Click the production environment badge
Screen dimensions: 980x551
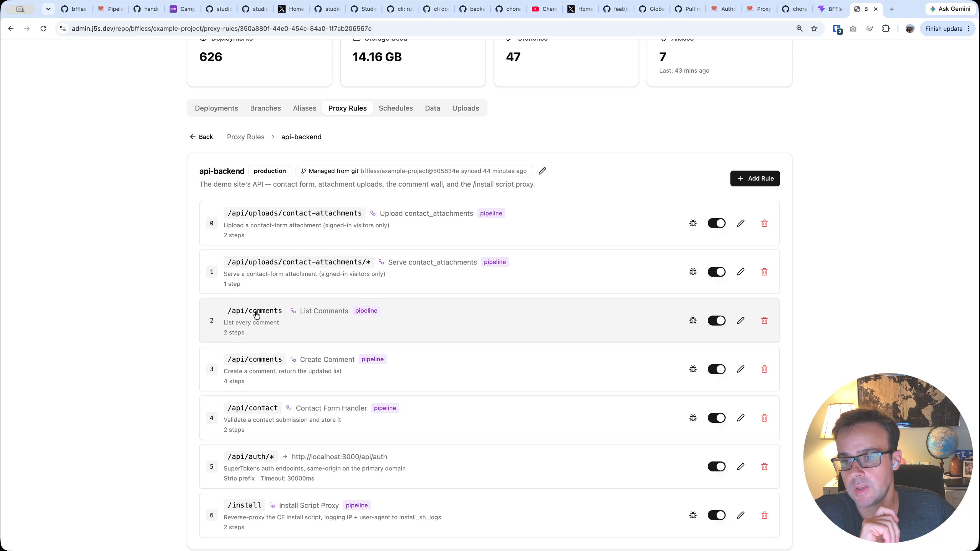(269, 171)
